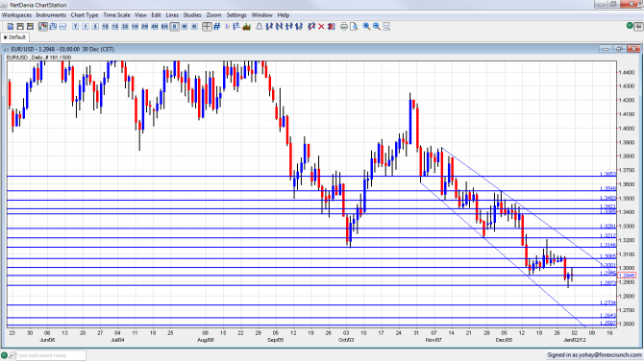Image resolution: width=644 pixels, height=361 pixels.
Task: Open the Lines menu
Action: pos(172,15)
